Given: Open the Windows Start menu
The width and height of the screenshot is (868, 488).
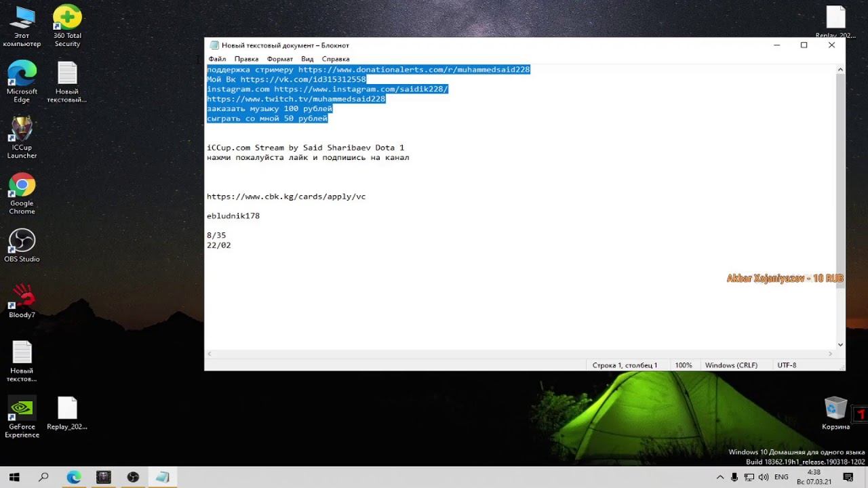Looking at the screenshot, I should 14,477.
